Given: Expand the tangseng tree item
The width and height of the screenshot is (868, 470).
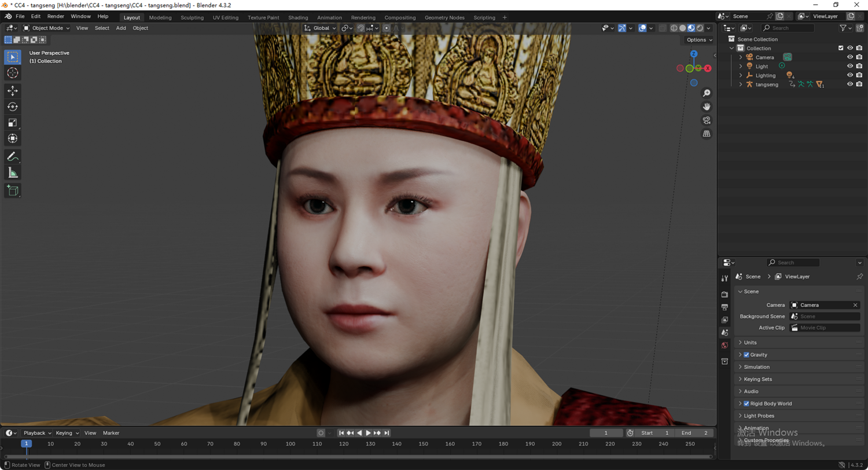Looking at the screenshot, I should (741, 85).
